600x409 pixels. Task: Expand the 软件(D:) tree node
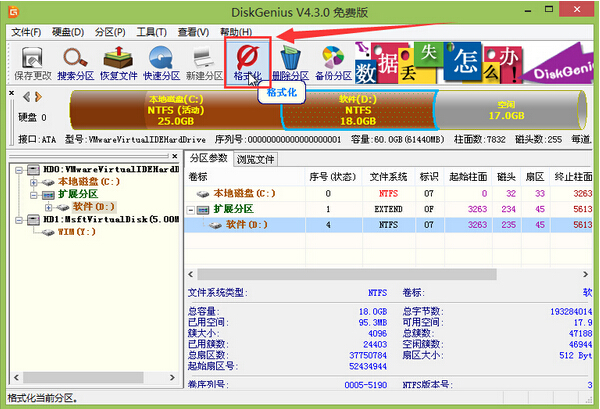click(49, 208)
